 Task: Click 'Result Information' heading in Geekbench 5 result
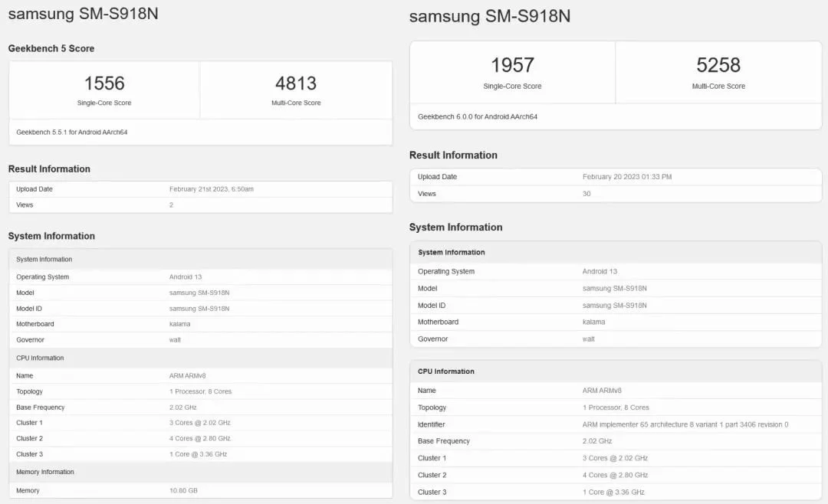pyautogui.click(x=49, y=169)
